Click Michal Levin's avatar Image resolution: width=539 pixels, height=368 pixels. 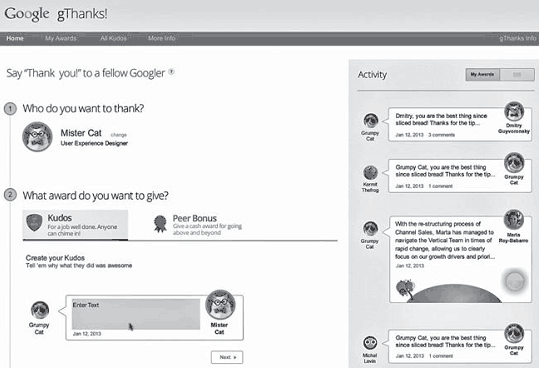click(x=370, y=343)
